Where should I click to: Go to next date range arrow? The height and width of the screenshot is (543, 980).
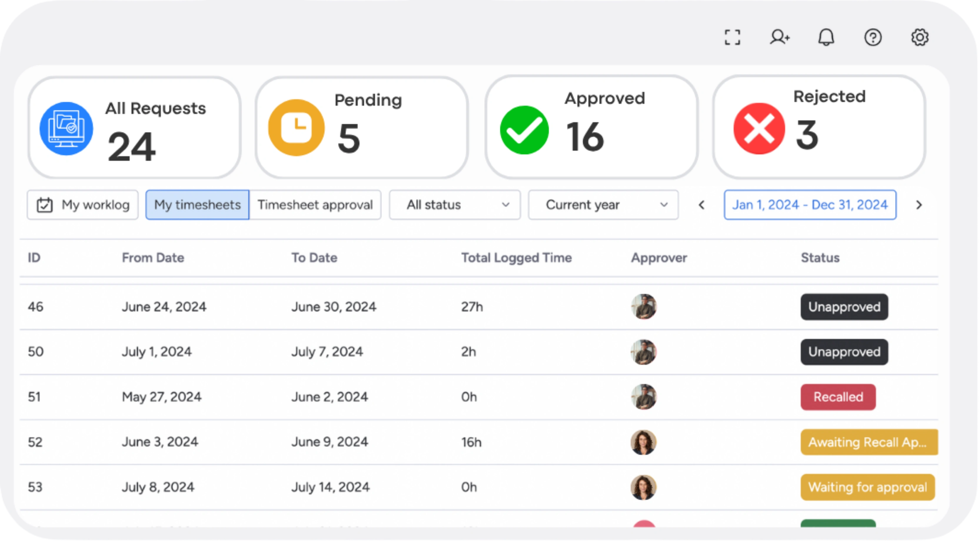coord(919,205)
